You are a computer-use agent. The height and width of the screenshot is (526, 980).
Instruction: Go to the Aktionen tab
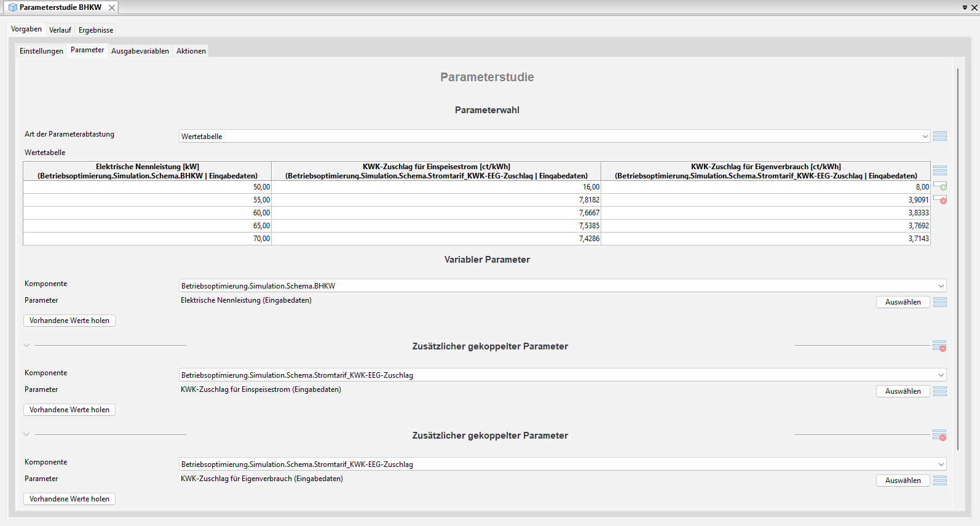click(191, 51)
